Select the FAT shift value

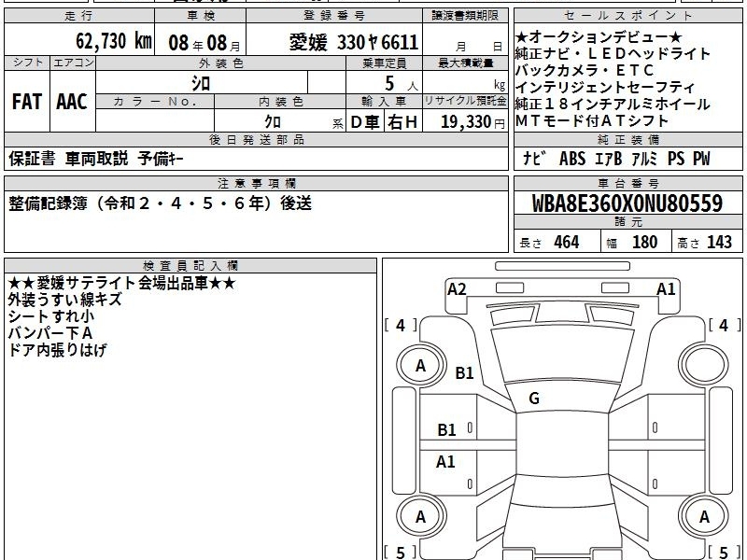[x=27, y=102]
